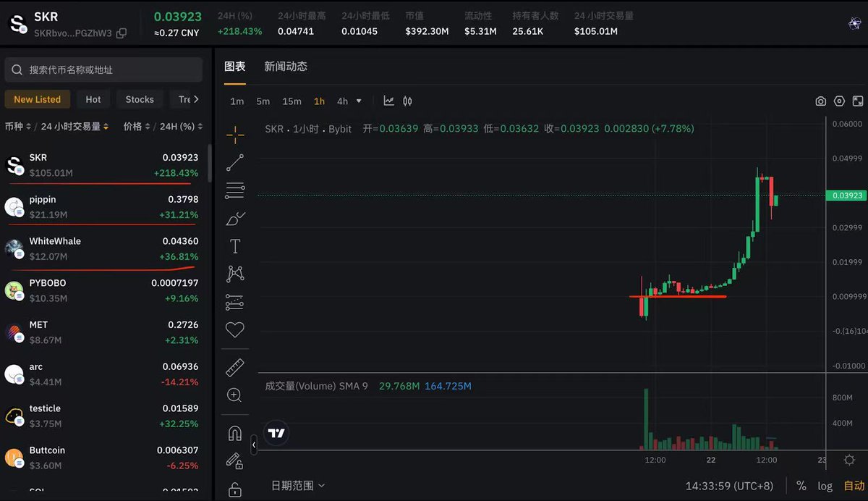This screenshot has width=868, height=501.
Task: Click the token list scrollbar
Action: pos(210,163)
